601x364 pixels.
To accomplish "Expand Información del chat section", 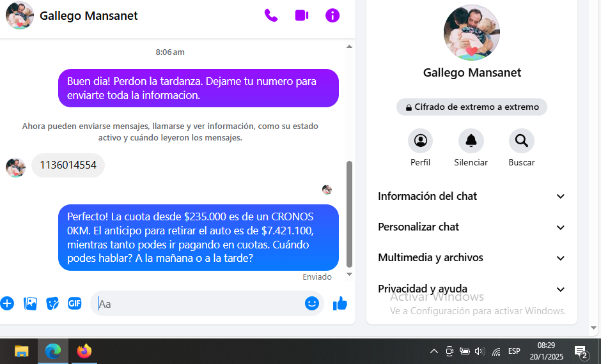I will click(x=471, y=196).
